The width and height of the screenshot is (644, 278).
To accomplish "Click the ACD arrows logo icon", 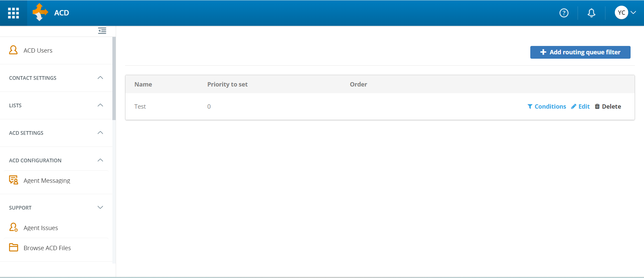I will click(x=40, y=12).
